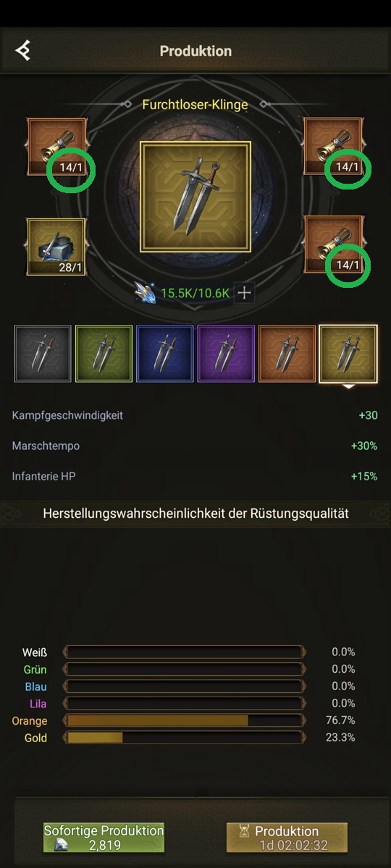Select the orange quality sword variant
The height and width of the screenshot is (868, 391).
coord(287,354)
